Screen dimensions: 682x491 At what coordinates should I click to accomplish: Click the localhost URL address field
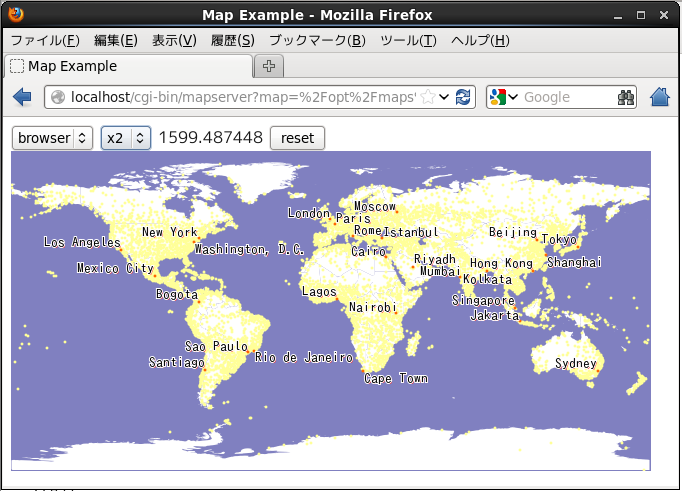coord(240,97)
